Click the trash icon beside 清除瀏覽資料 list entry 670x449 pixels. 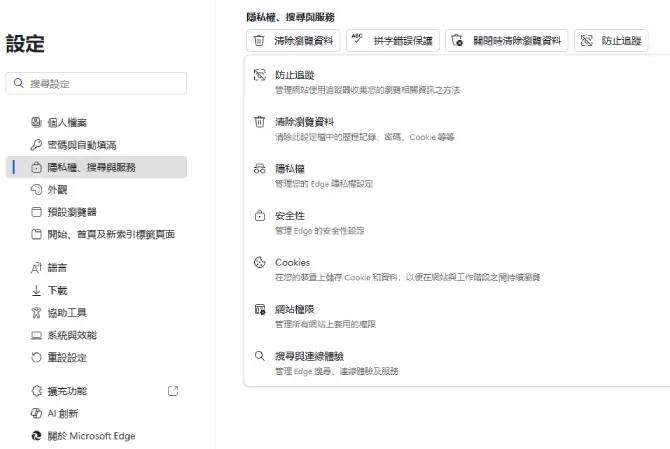[260, 122]
